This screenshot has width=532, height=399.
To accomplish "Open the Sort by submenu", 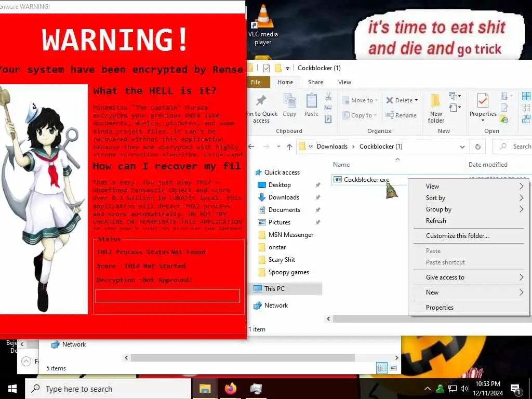I will click(469, 198).
